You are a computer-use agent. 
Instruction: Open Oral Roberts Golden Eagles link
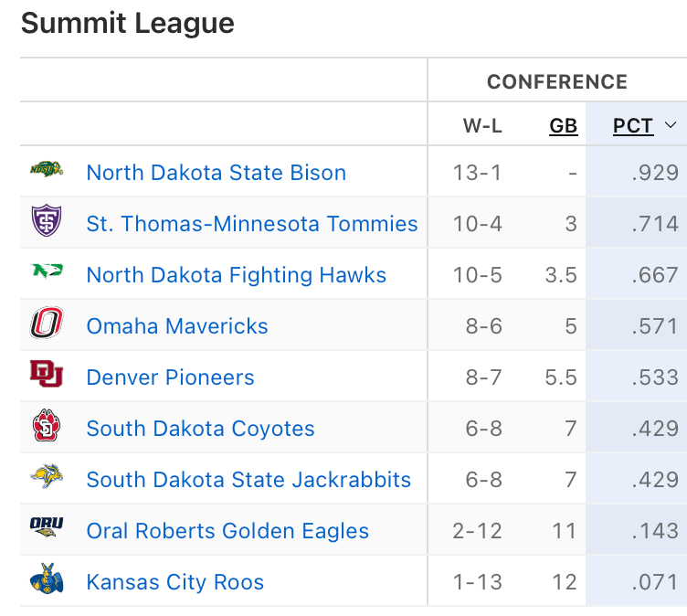[227, 531]
